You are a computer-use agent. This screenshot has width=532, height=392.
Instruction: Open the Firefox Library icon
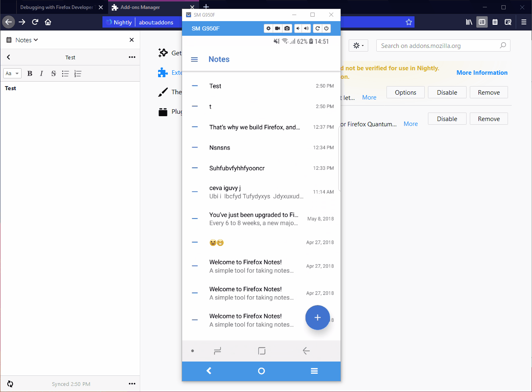pos(469,22)
